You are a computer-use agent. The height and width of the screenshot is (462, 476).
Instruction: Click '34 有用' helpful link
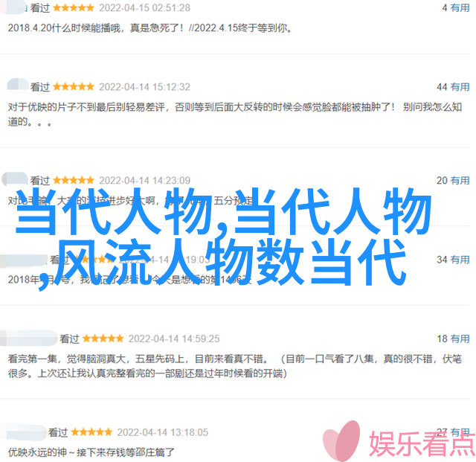point(453,260)
